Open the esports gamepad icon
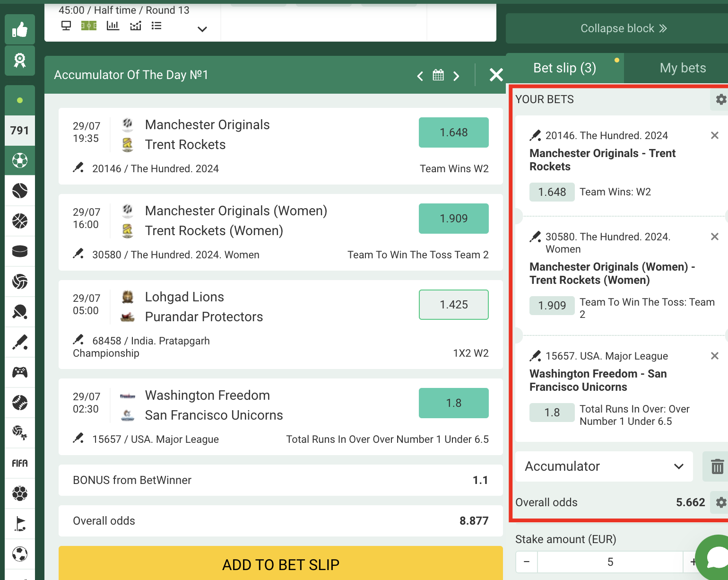 click(x=20, y=373)
